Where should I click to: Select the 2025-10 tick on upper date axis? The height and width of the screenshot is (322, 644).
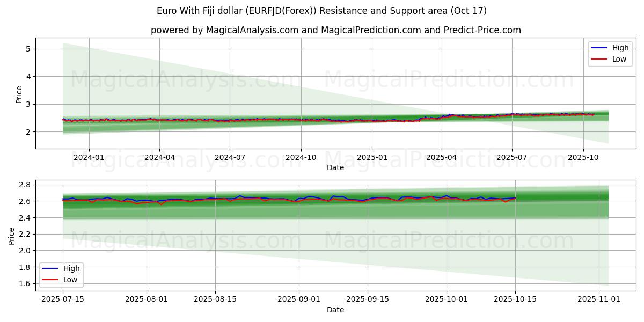point(583,157)
